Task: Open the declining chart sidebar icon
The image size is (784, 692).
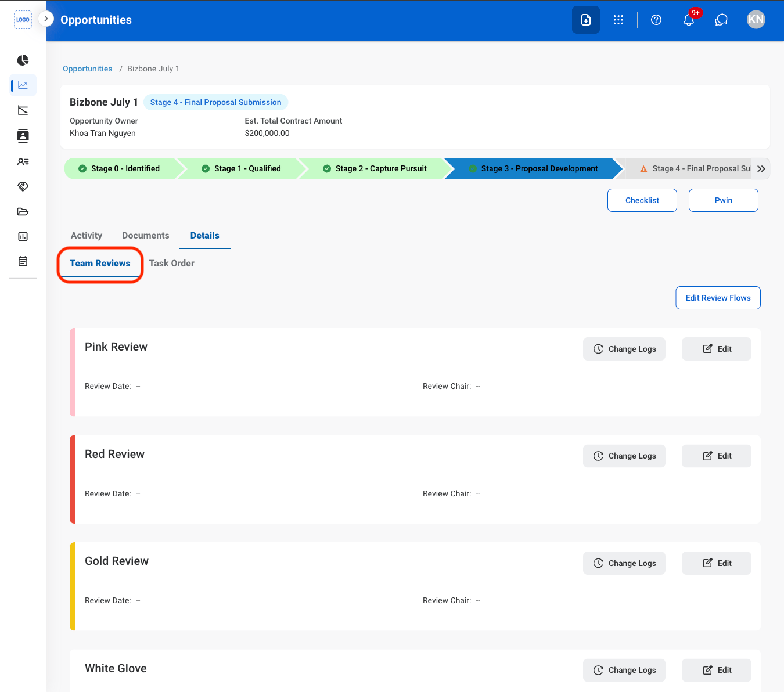Action: click(23, 110)
